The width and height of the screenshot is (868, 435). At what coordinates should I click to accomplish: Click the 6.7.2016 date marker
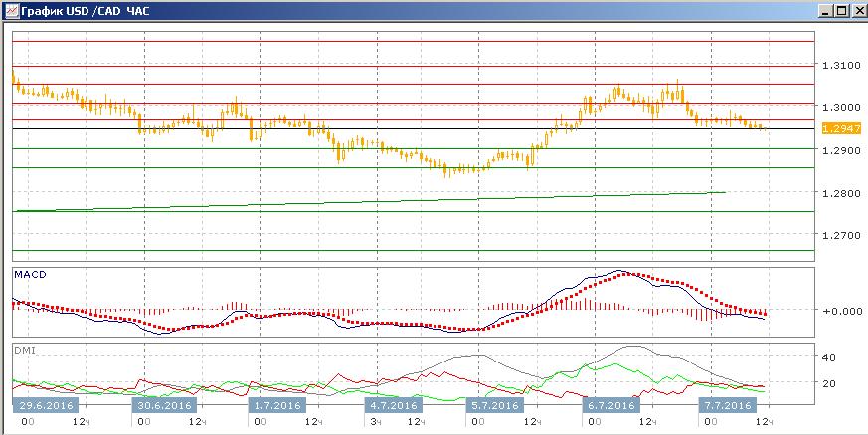pyautogui.click(x=610, y=406)
